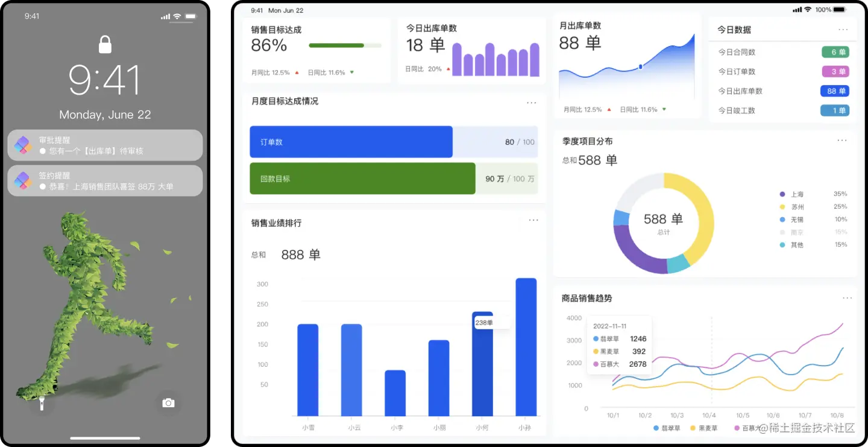Open the camera icon on the phone lock screen
The height and width of the screenshot is (447, 868).
[x=168, y=403]
